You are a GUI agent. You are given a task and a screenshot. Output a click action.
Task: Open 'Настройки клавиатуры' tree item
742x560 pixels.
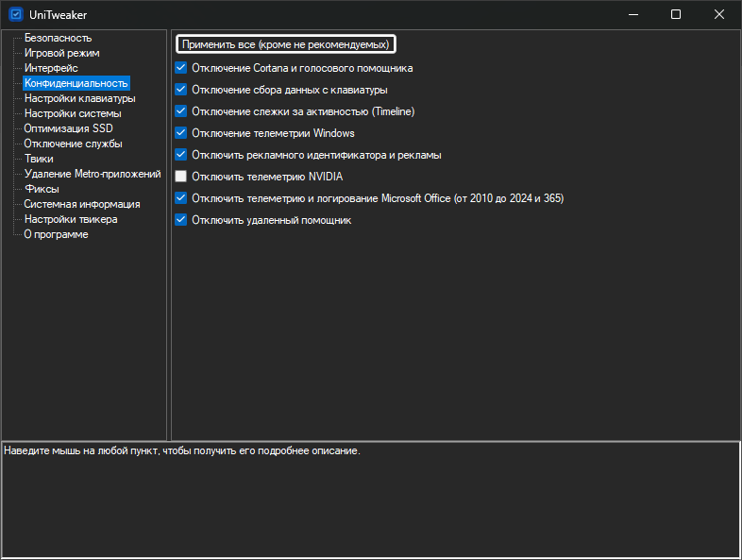pos(79,98)
